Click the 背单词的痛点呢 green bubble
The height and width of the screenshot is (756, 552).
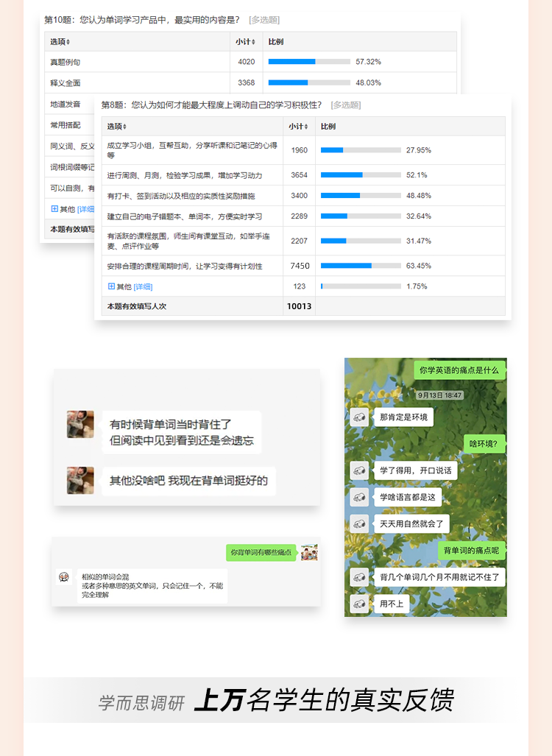471,551
